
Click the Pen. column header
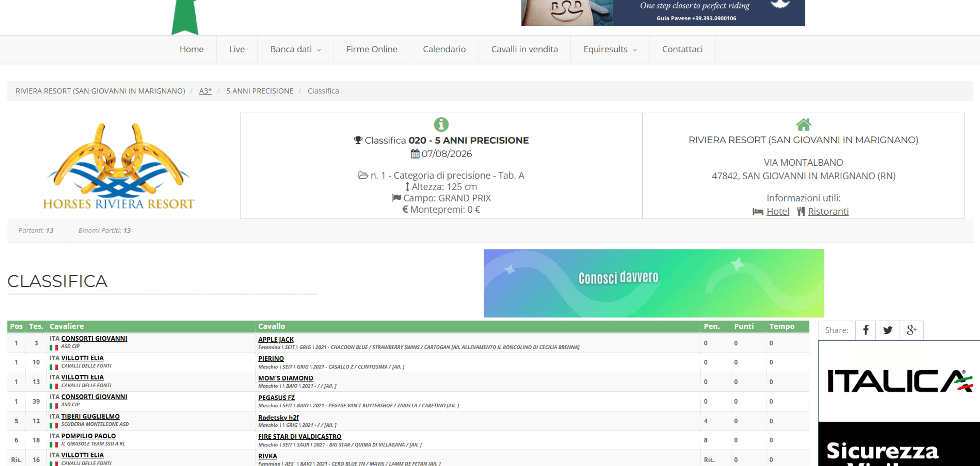[715, 326]
